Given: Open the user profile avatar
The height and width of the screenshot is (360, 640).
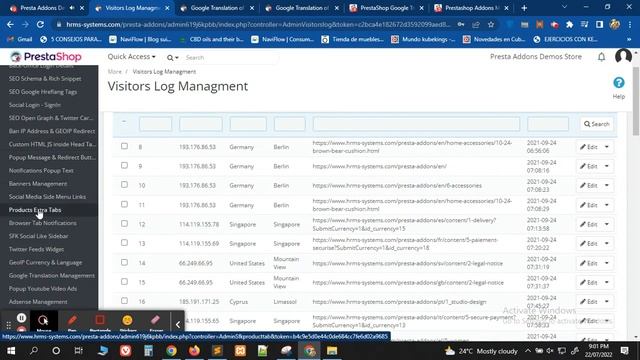Looking at the screenshot, I should [x=623, y=56].
